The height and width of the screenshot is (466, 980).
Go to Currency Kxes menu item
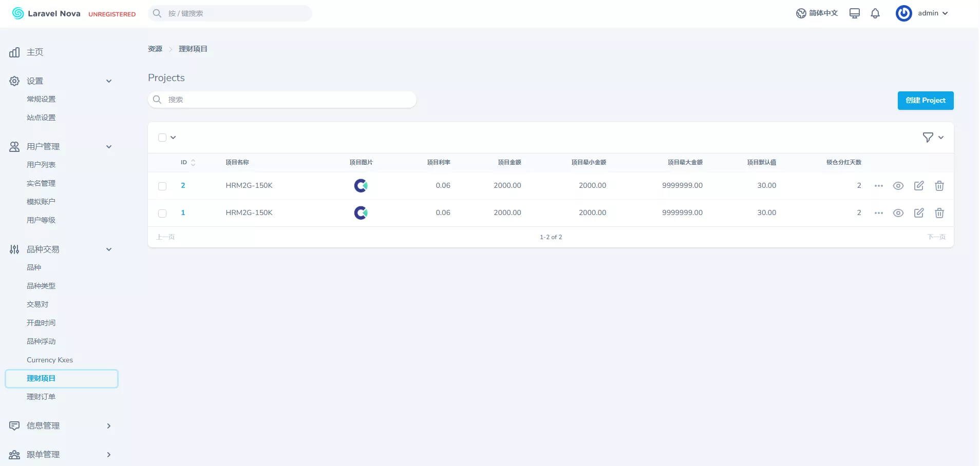(x=50, y=360)
